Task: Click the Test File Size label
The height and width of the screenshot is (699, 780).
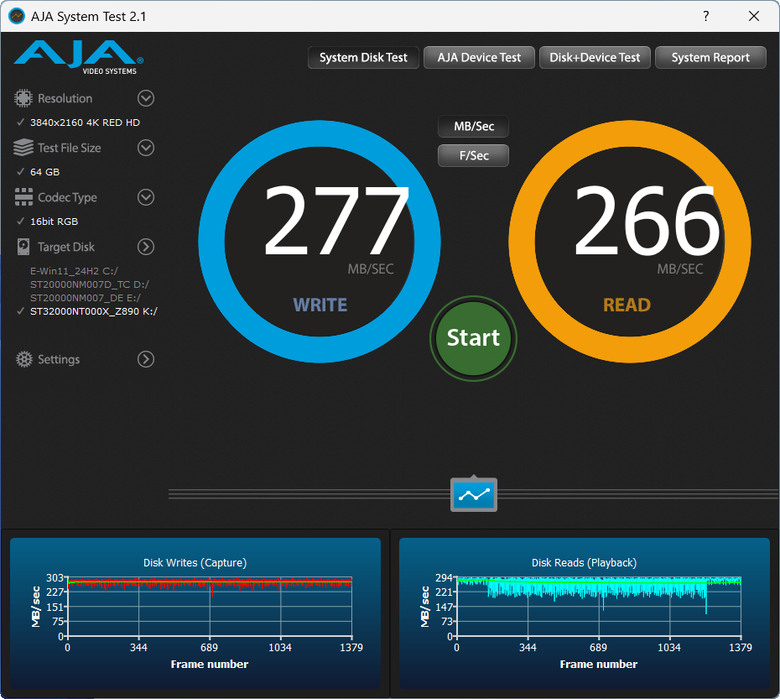Action: 69,148
